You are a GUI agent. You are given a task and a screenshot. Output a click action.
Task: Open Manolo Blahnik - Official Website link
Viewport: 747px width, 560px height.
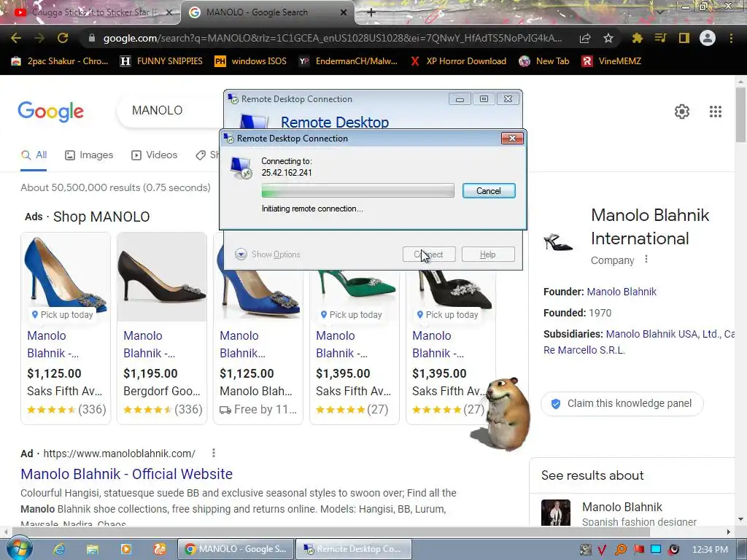click(127, 474)
